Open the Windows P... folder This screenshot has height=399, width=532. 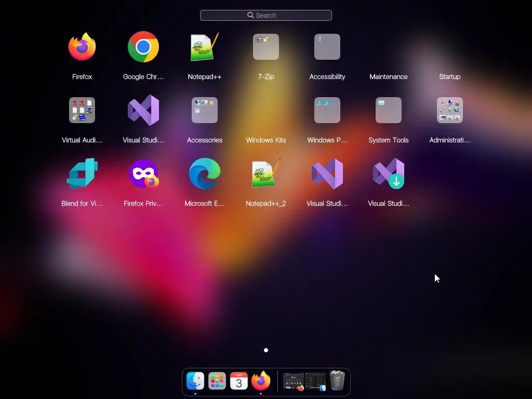[x=327, y=110]
